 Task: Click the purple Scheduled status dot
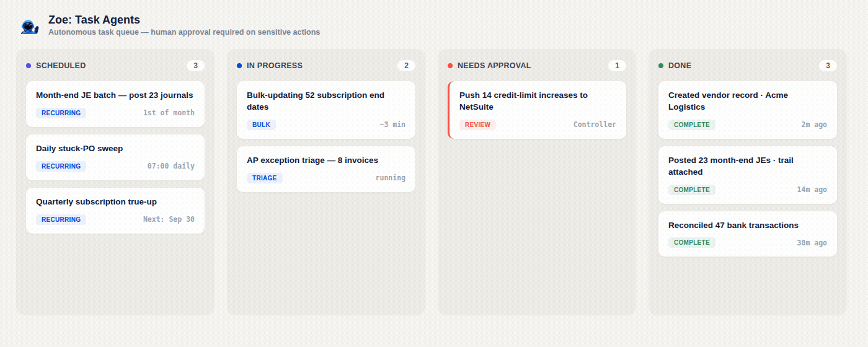pyautogui.click(x=29, y=66)
